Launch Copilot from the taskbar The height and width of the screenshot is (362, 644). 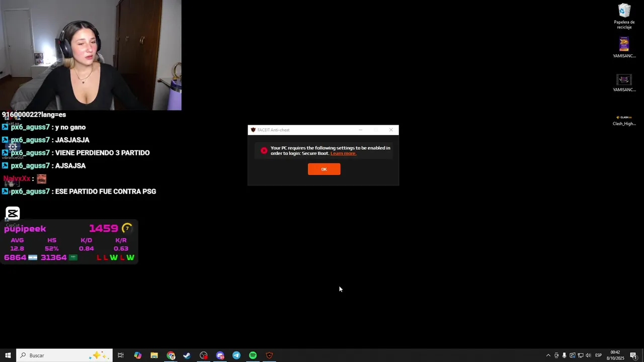click(137, 355)
